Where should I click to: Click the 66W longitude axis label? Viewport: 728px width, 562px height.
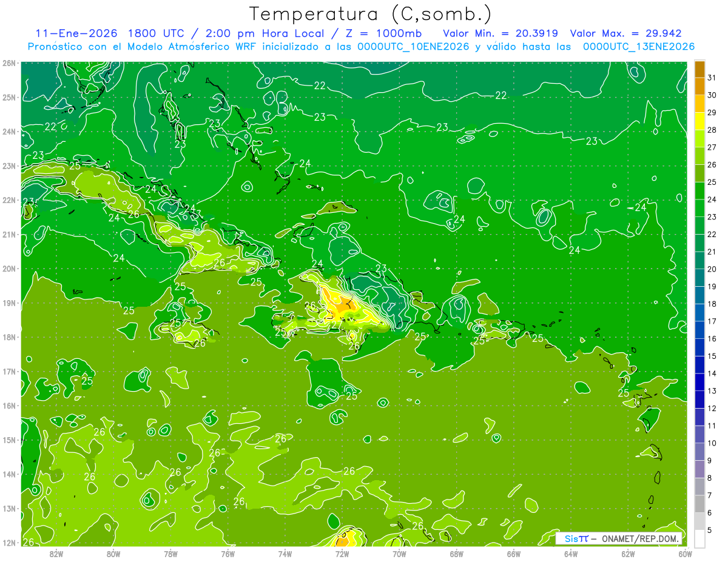(514, 554)
